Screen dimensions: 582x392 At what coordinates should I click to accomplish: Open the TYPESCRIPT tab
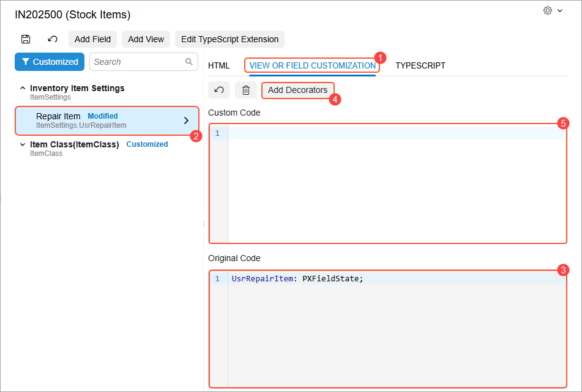[x=420, y=65]
